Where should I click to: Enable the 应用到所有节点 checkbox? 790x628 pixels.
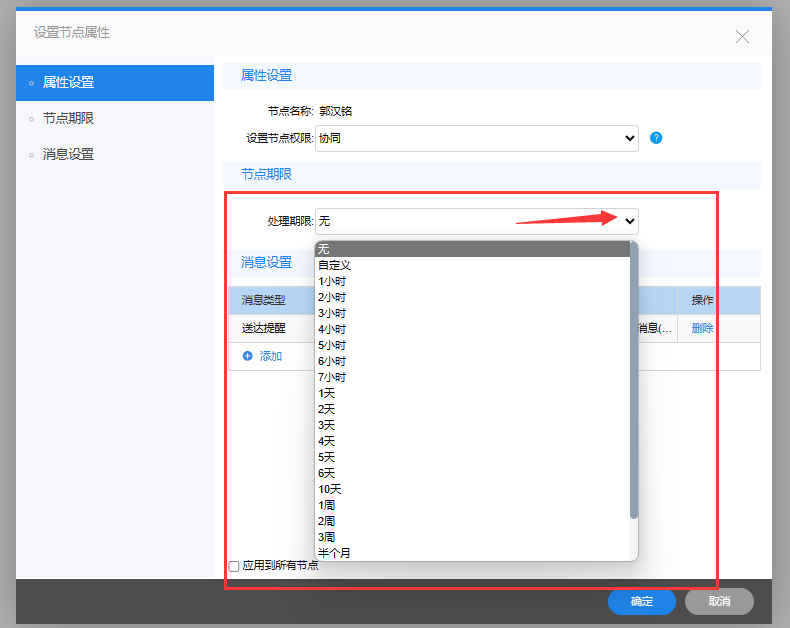(x=234, y=566)
